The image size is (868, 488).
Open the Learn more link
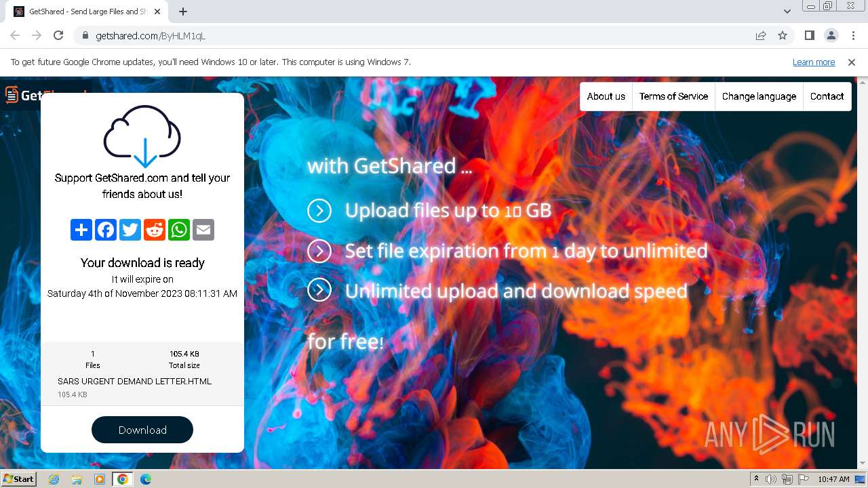point(814,62)
